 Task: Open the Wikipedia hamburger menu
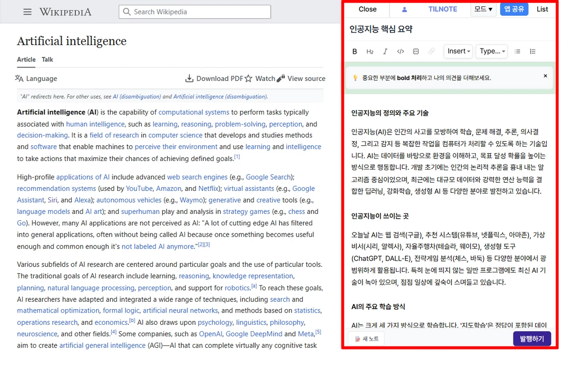point(27,12)
